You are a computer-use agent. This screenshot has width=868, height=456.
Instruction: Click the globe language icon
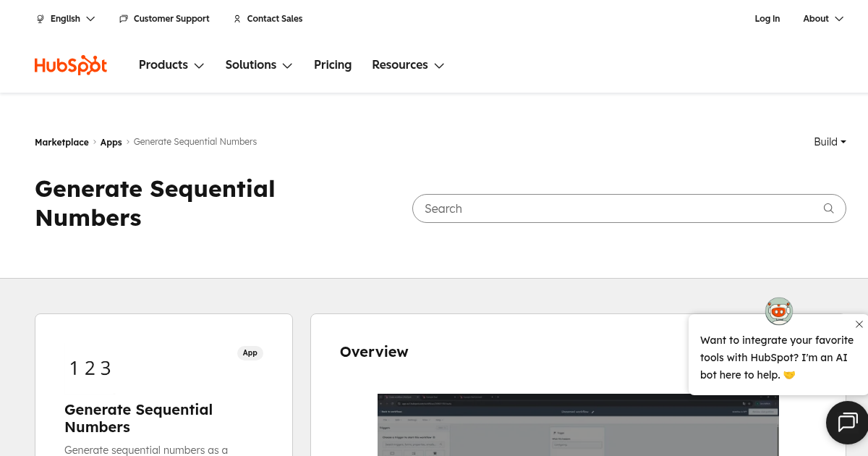tap(41, 19)
